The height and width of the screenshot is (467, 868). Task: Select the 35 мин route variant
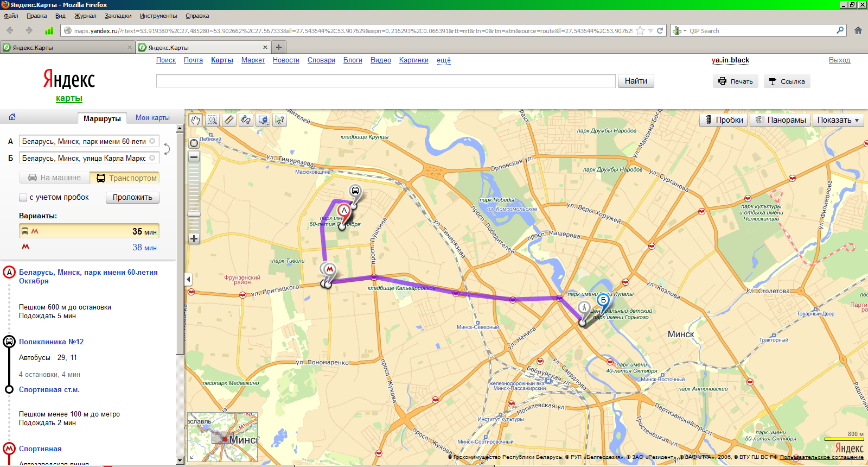click(89, 231)
